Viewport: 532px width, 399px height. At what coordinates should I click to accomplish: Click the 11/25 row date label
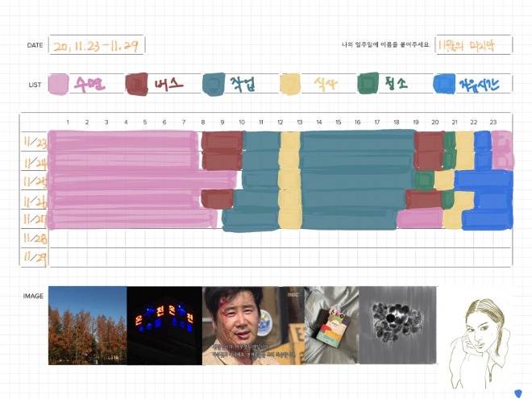click(35, 181)
